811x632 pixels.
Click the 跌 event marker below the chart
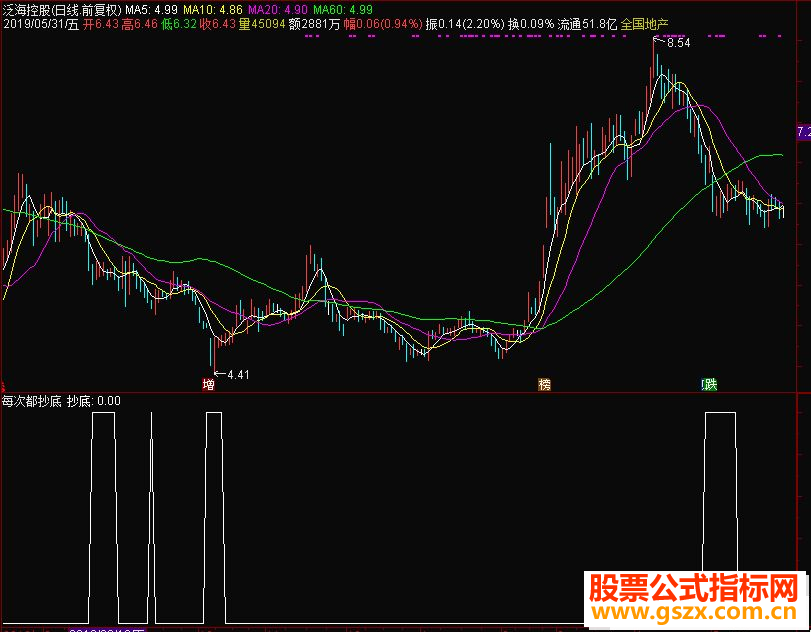(709, 384)
